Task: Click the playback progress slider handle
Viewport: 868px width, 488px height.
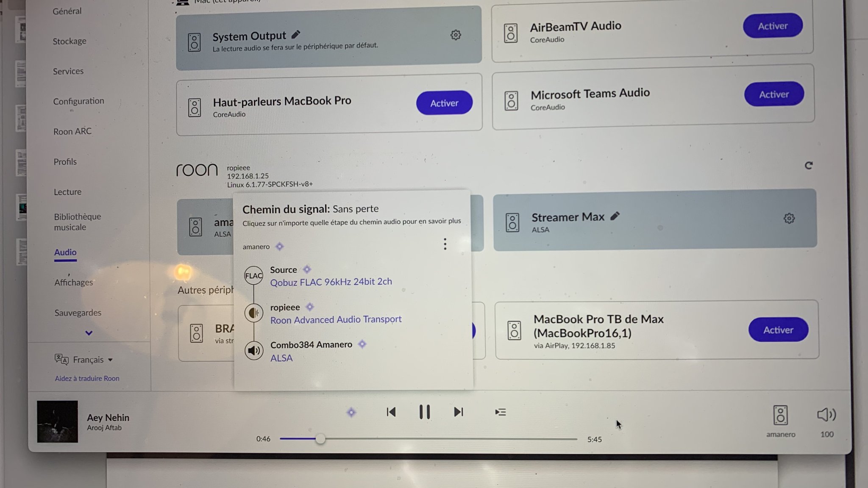Action: (320, 439)
